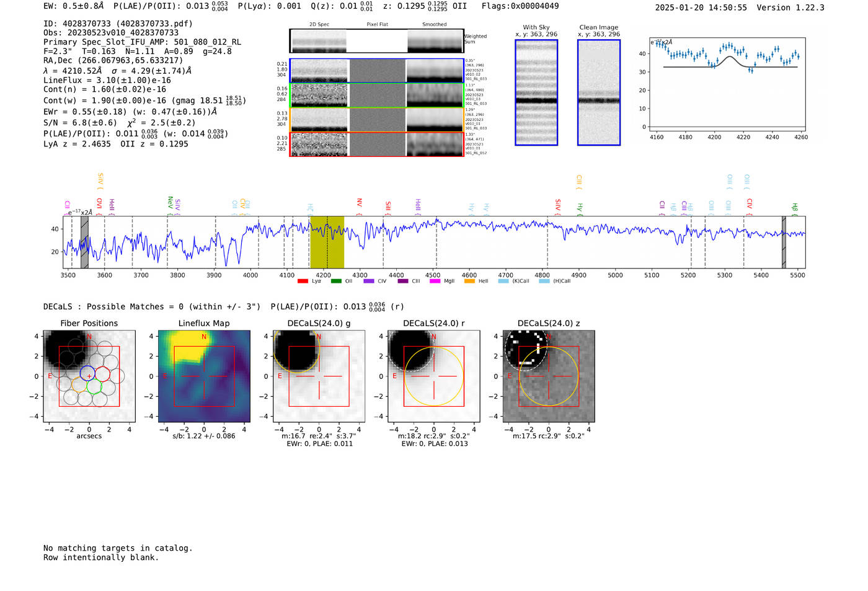Click the orange HeII legend swatch
This screenshot has width=868, height=591.
pos(469,281)
